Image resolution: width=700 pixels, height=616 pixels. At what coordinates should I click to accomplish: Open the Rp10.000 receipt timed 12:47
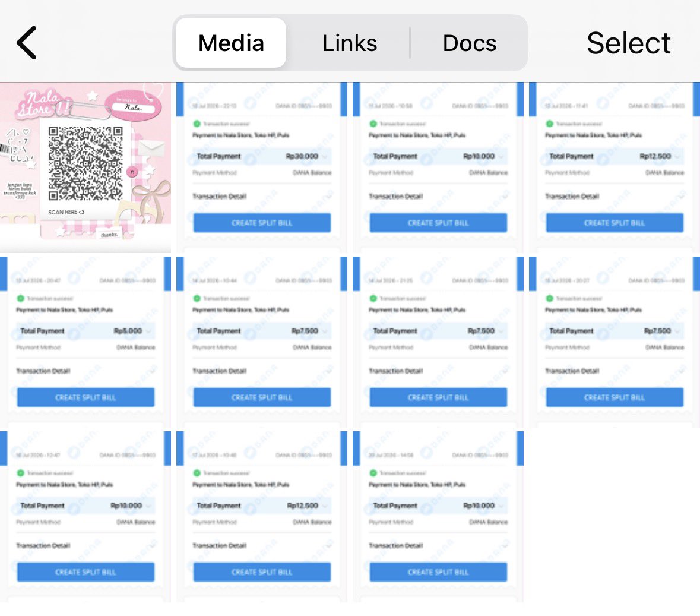[x=85, y=517]
